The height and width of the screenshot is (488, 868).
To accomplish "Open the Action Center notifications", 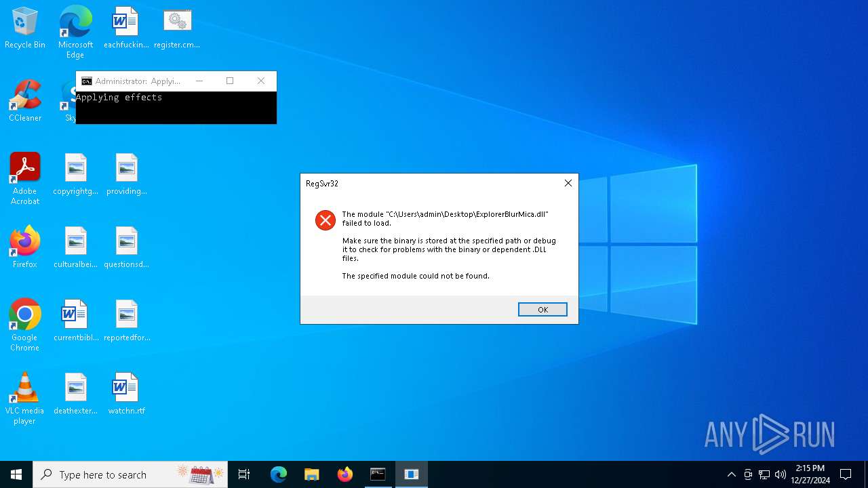I will pyautogui.click(x=846, y=474).
